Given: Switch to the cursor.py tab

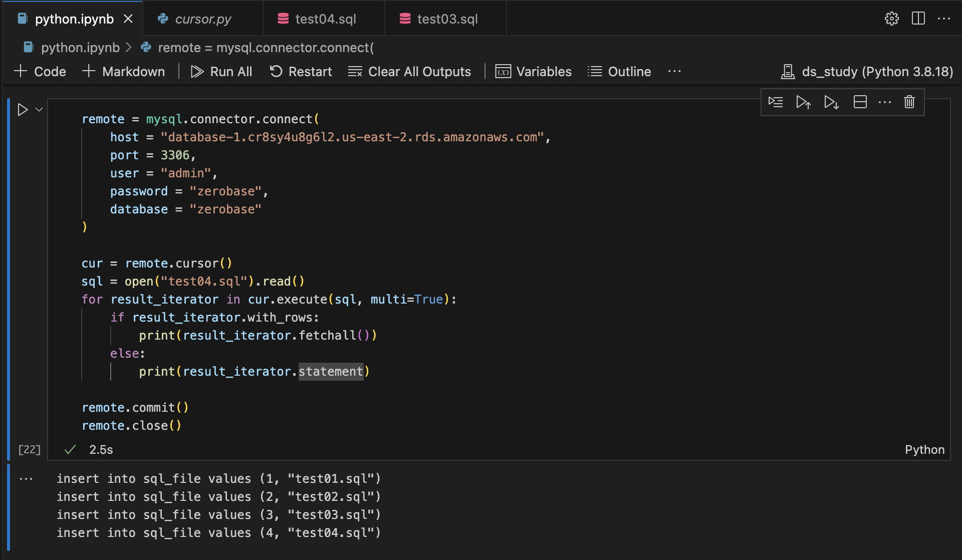Looking at the screenshot, I should tap(202, 19).
